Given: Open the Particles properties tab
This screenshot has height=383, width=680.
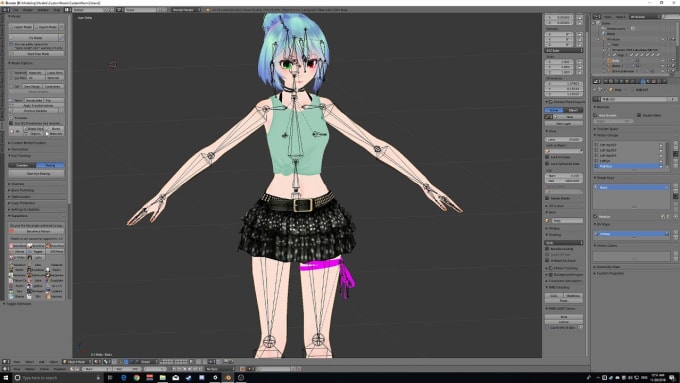Looking at the screenshot, I should pyautogui.click(x=659, y=81).
